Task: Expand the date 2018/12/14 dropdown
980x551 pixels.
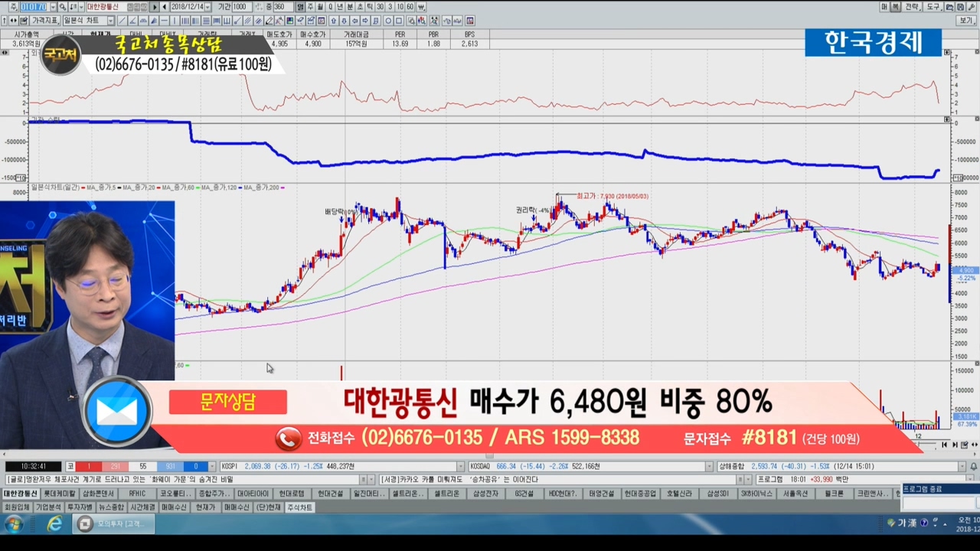Action: pyautogui.click(x=207, y=7)
